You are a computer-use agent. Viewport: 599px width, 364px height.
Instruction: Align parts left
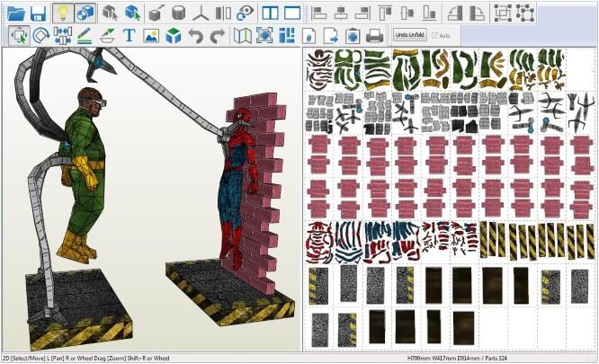pos(318,13)
